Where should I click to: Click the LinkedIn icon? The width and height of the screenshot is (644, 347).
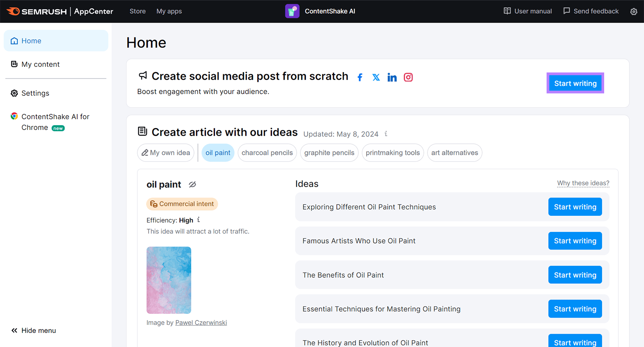[x=392, y=77]
